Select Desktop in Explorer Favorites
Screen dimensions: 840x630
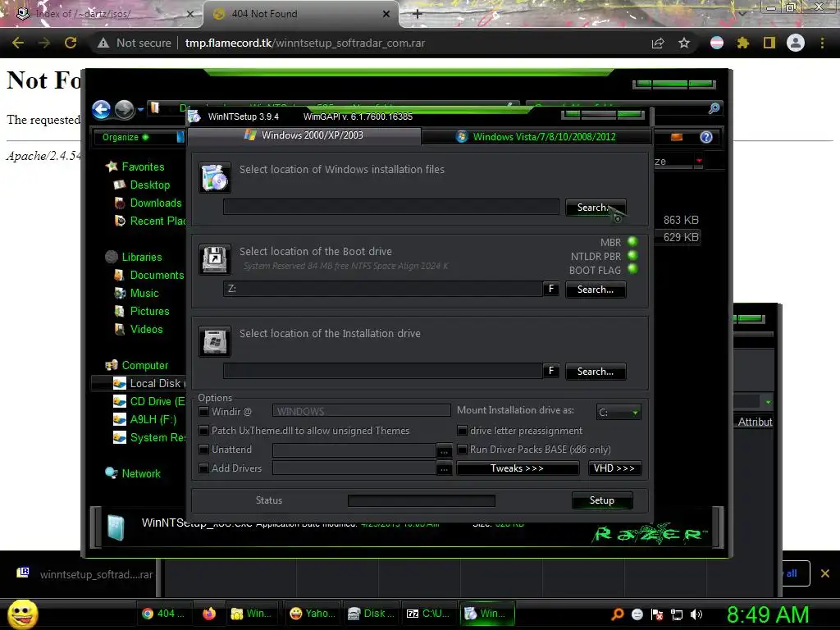[x=142, y=185]
